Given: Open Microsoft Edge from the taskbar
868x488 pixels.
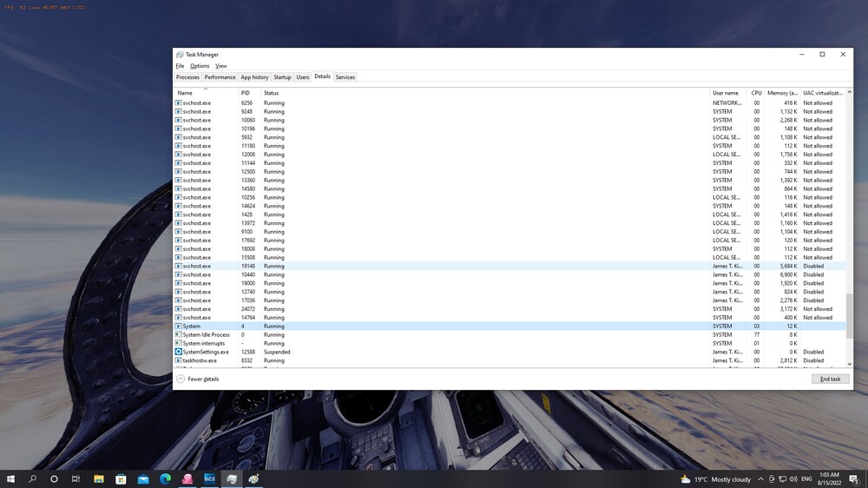Looking at the screenshot, I should (x=165, y=478).
